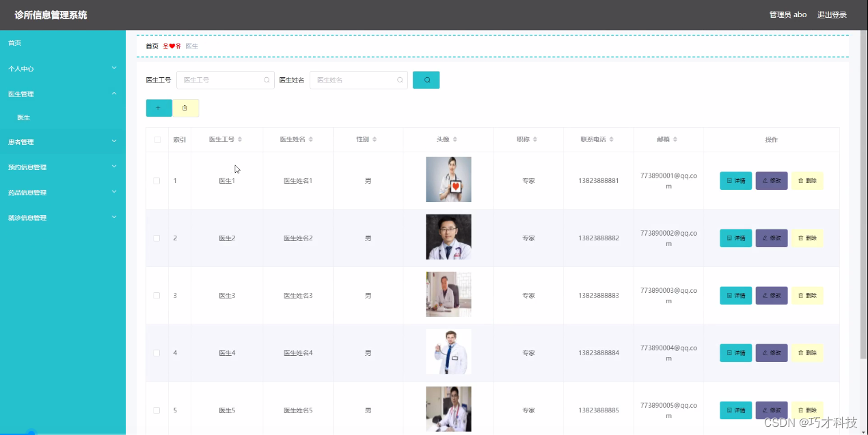
Task: Open 详情 for 医生2 row
Action: (x=735, y=238)
